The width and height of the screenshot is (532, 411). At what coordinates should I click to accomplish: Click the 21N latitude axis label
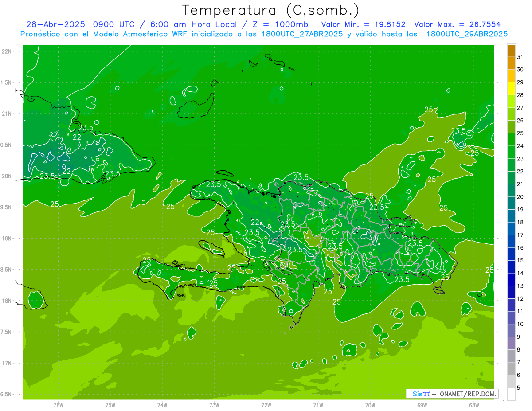(8, 114)
